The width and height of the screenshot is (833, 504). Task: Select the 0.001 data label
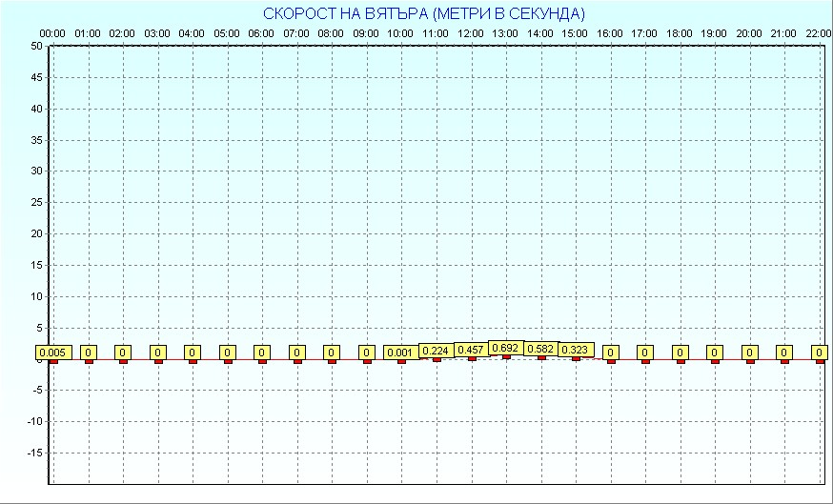(x=400, y=353)
